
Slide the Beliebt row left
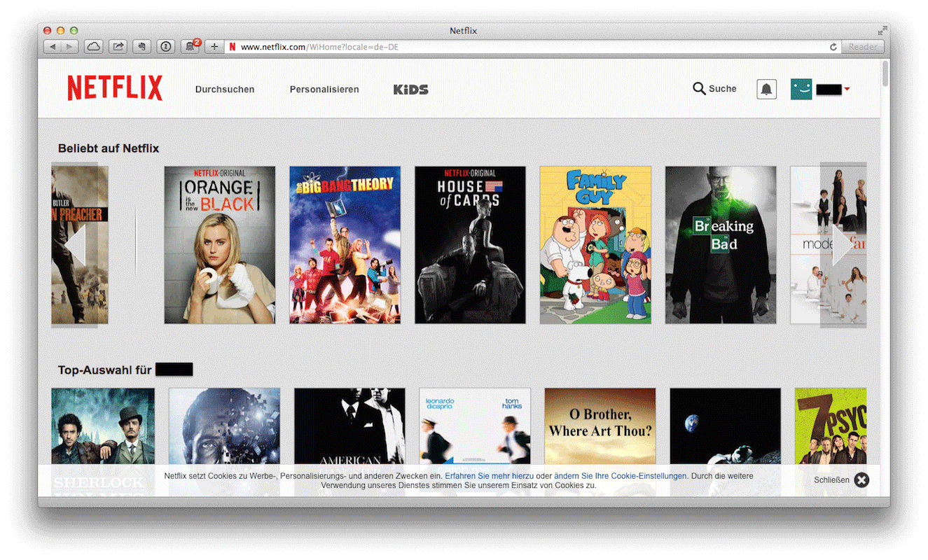click(x=75, y=245)
